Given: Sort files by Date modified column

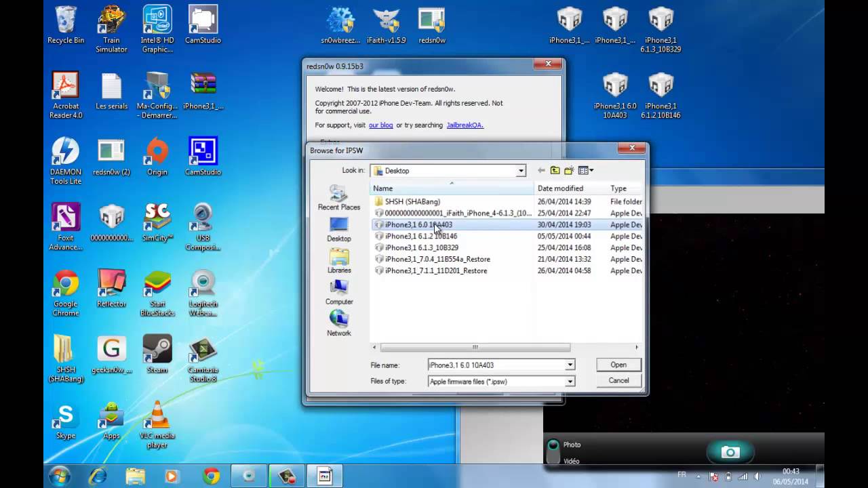Looking at the screenshot, I should click(x=570, y=188).
